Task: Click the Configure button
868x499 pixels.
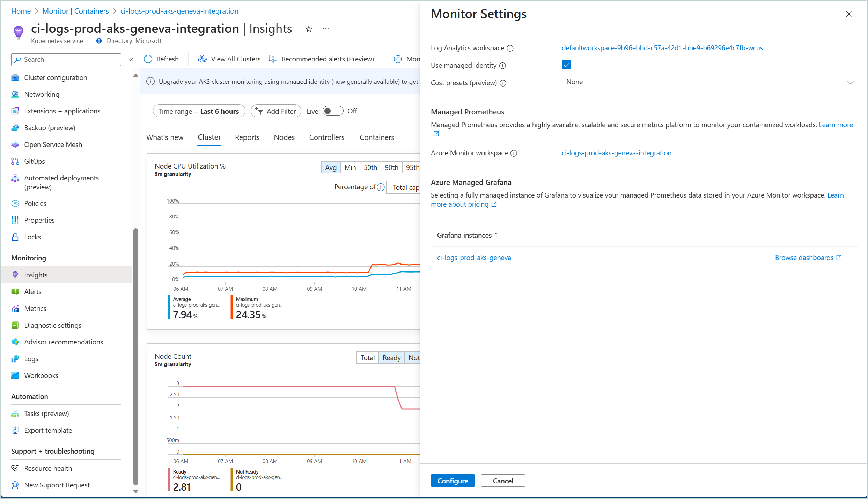Action: tap(453, 481)
